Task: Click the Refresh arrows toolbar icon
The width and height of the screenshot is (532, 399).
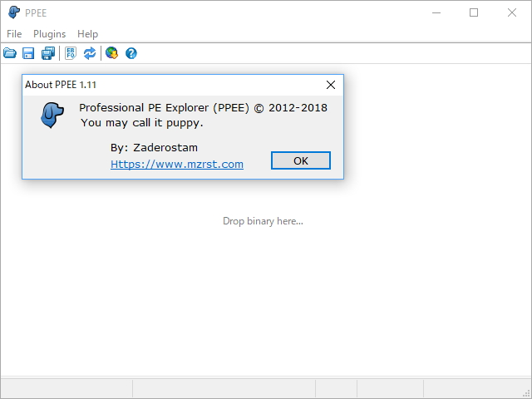Action: (90, 53)
